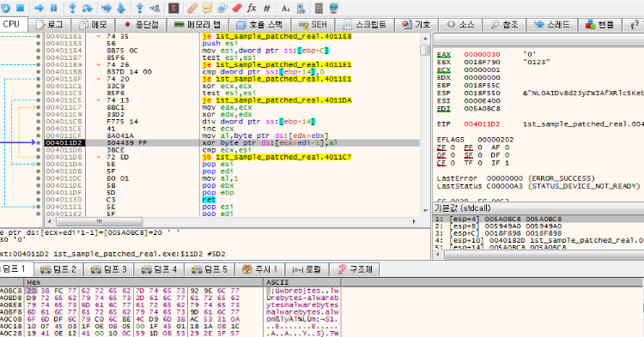
Task: Open the 메모 tab
Action: click(93, 25)
